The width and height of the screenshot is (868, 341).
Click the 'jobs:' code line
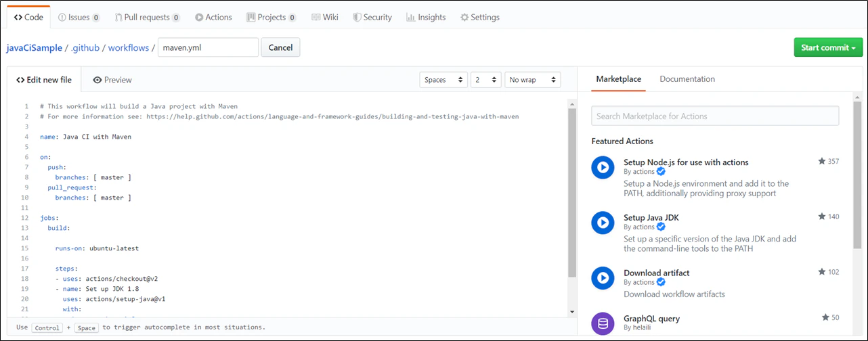pyautogui.click(x=49, y=218)
